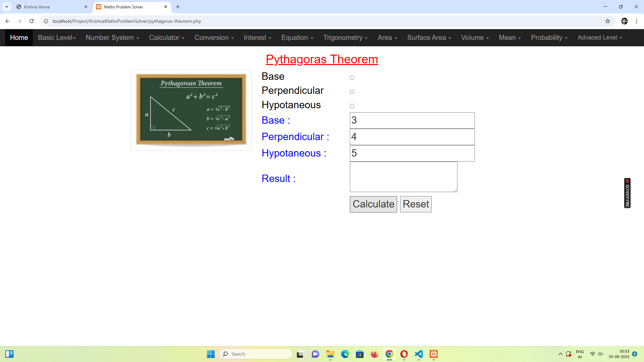This screenshot has height=362, width=644.
Task: Open XAMPP from taskbar
Action: [x=434, y=354]
